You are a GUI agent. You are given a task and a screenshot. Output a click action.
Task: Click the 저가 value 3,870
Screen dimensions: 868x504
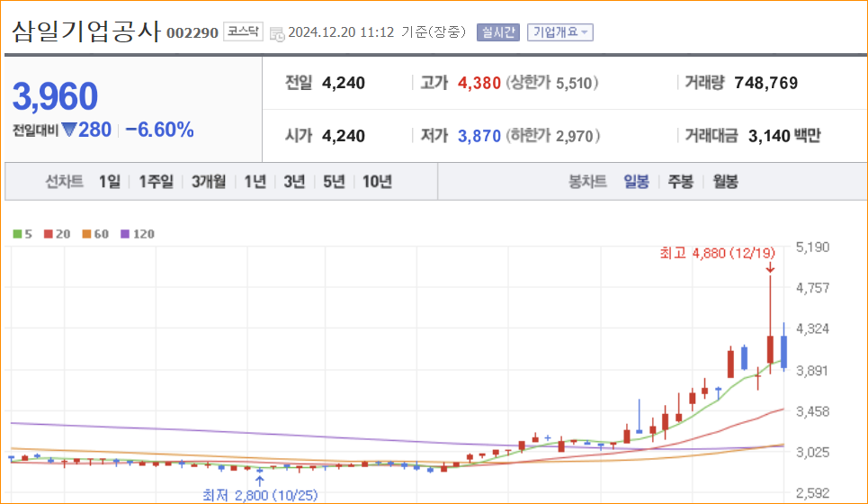click(x=479, y=136)
